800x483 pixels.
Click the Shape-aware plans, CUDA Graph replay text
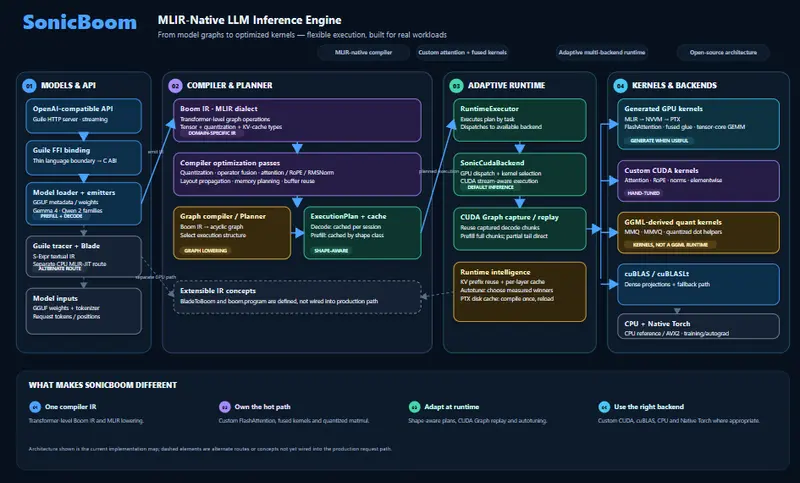478,421
